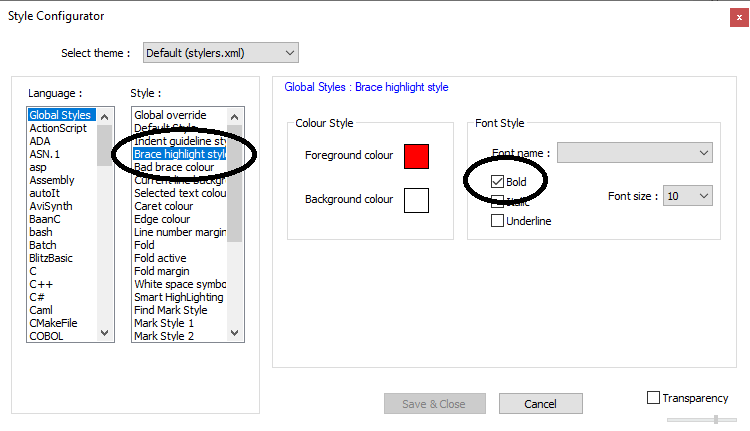Click Language list scroll down arrow
This screenshot has height=431, width=750.
[x=105, y=332]
